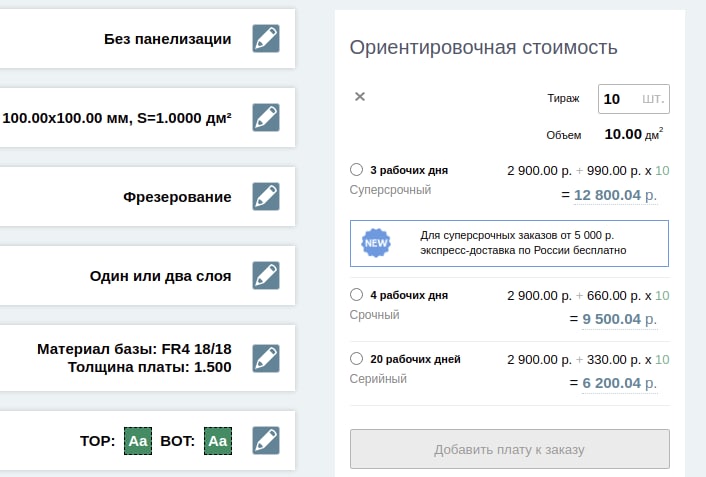Click the 'Тираж' label

[x=563, y=98]
